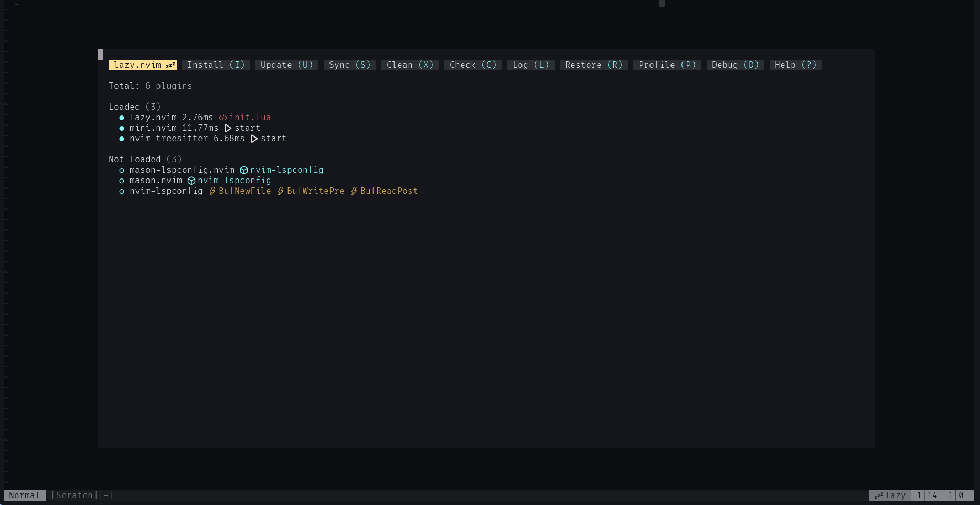Click the start triangle icon next to mini.nvim
Image resolution: width=980 pixels, height=505 pixels.
coord(228,128)
